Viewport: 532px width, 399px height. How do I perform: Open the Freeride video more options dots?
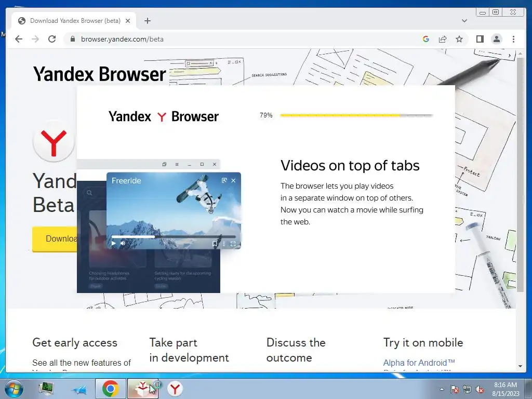(x=224, y=244)
